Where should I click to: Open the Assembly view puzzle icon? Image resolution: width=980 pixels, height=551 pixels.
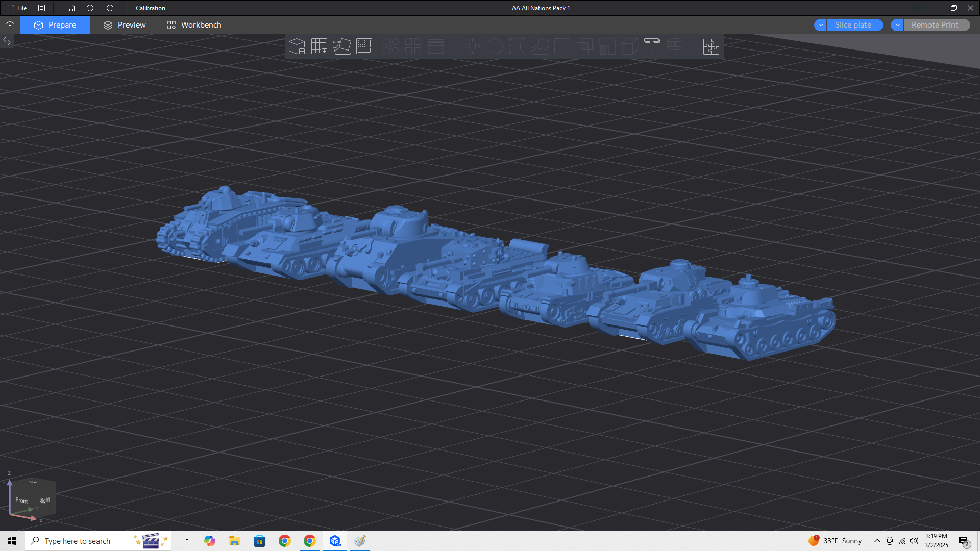point(711,46)
